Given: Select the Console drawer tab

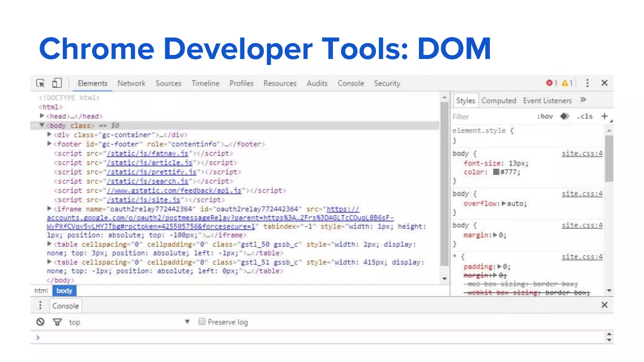Looking at the screenshot, I should 65,306.
